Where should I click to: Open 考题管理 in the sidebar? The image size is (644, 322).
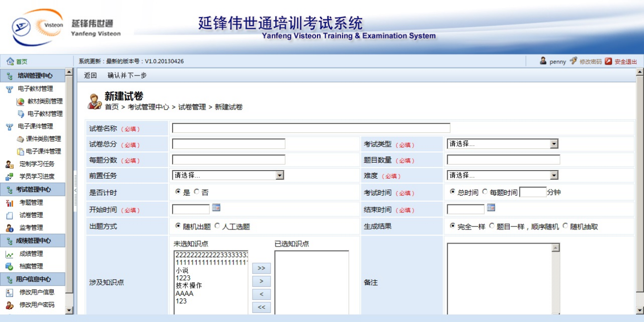pyautogui.click(x=31, y=203)
